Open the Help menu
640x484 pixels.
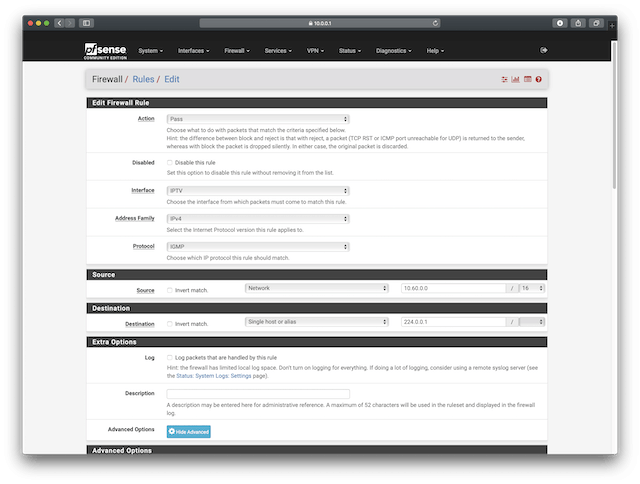[x=435, y=51]
